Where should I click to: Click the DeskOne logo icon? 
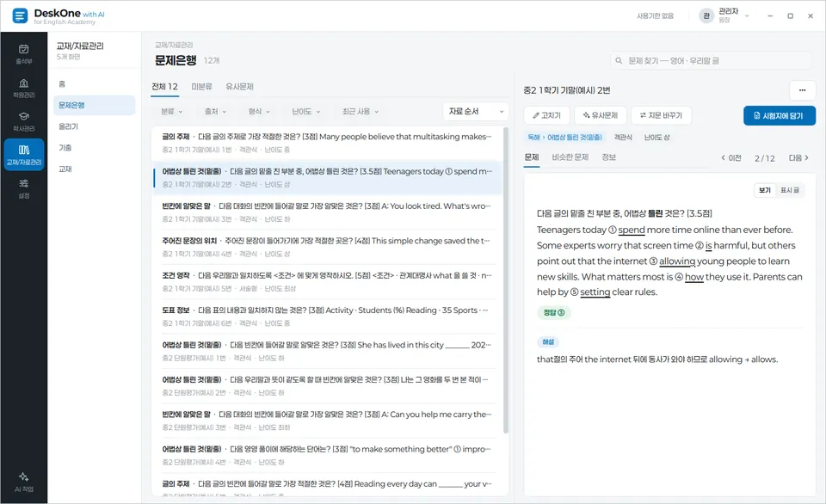[x=20, y=15]
